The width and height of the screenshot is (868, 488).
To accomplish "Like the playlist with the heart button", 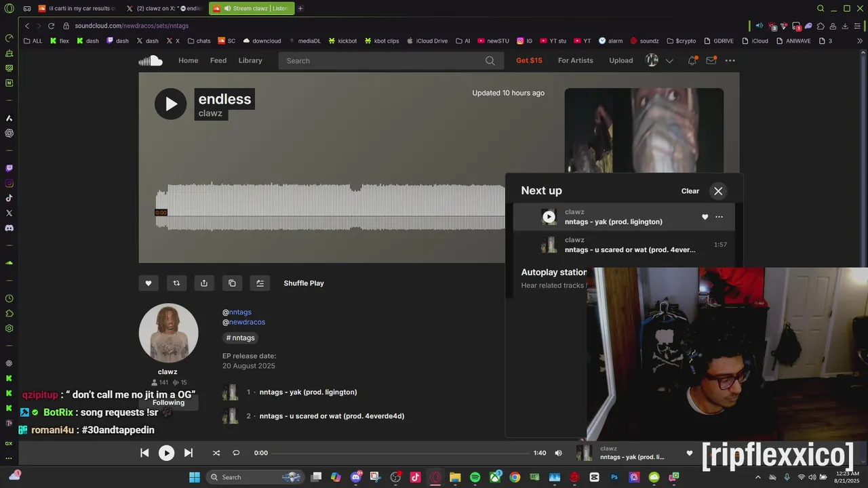I will (x=149, y=283).
